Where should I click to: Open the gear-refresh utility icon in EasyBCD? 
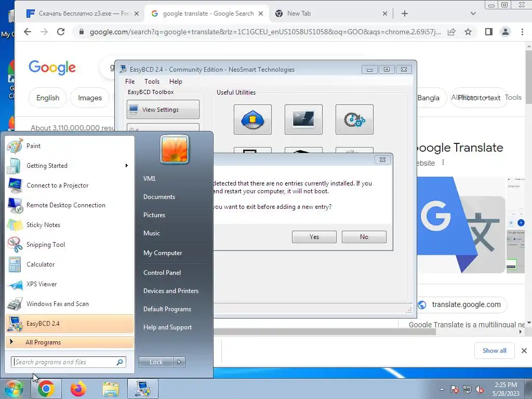[354, 119]
